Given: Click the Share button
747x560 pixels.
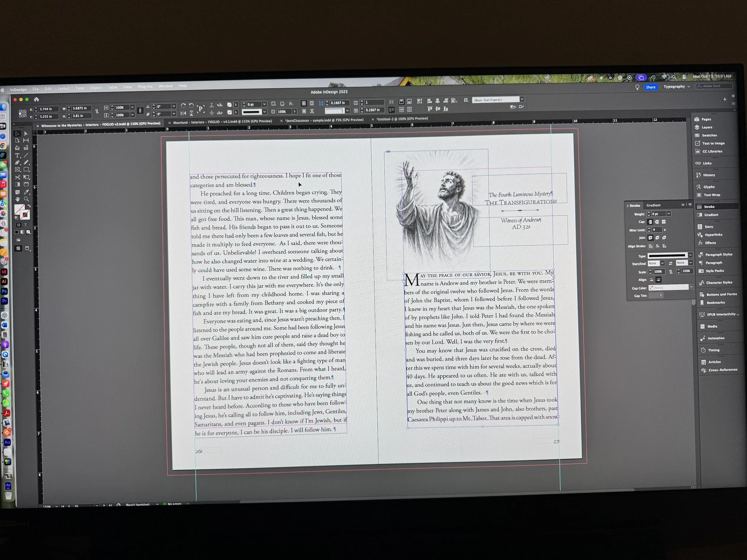Looking at the screenshot, I should coord(650,87).
